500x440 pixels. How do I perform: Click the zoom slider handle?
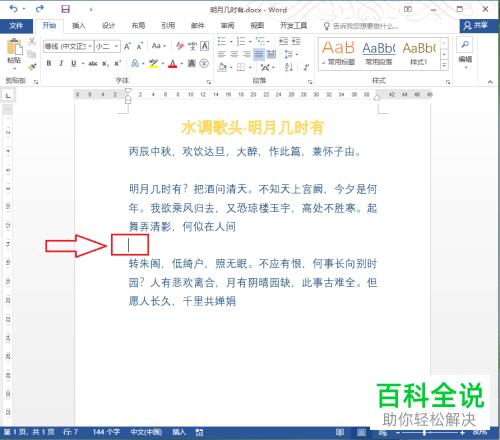coord(424,433)
